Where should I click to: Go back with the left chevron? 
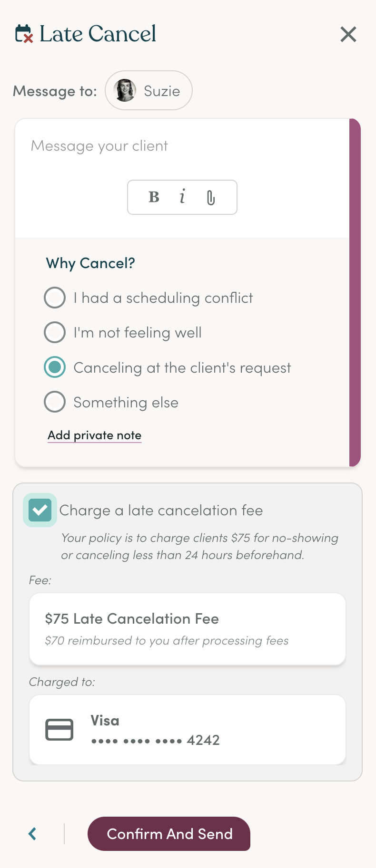[32, 834]
